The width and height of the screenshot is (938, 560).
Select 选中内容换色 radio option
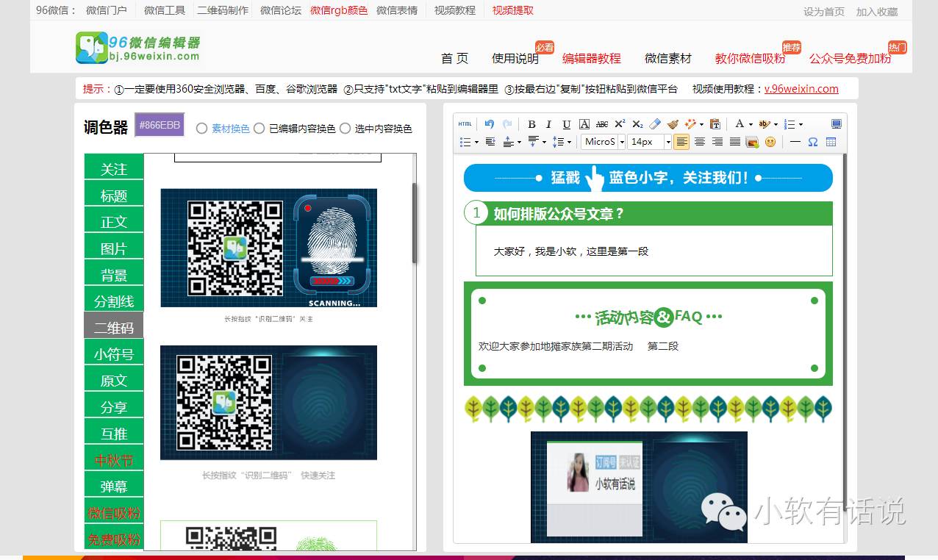click(x=345, y=129)
